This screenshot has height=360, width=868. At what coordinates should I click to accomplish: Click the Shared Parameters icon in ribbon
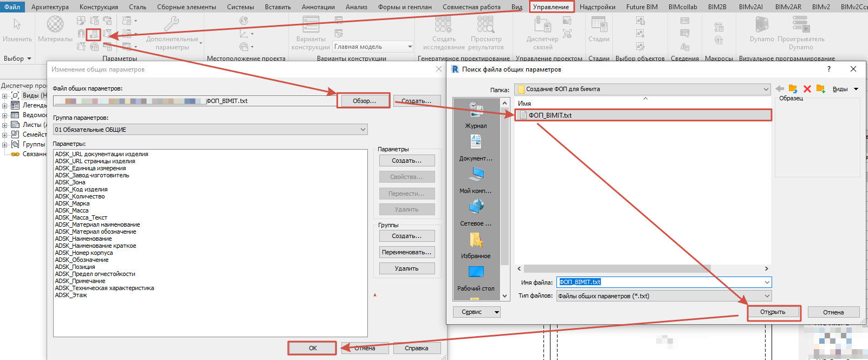94,34
